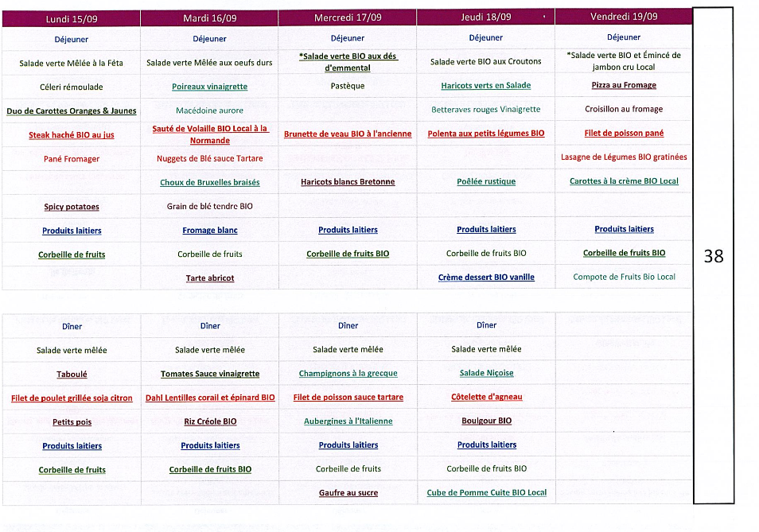
Task: Select 'Polenta aux petits légumes BIO'
Action: point(485,134)
